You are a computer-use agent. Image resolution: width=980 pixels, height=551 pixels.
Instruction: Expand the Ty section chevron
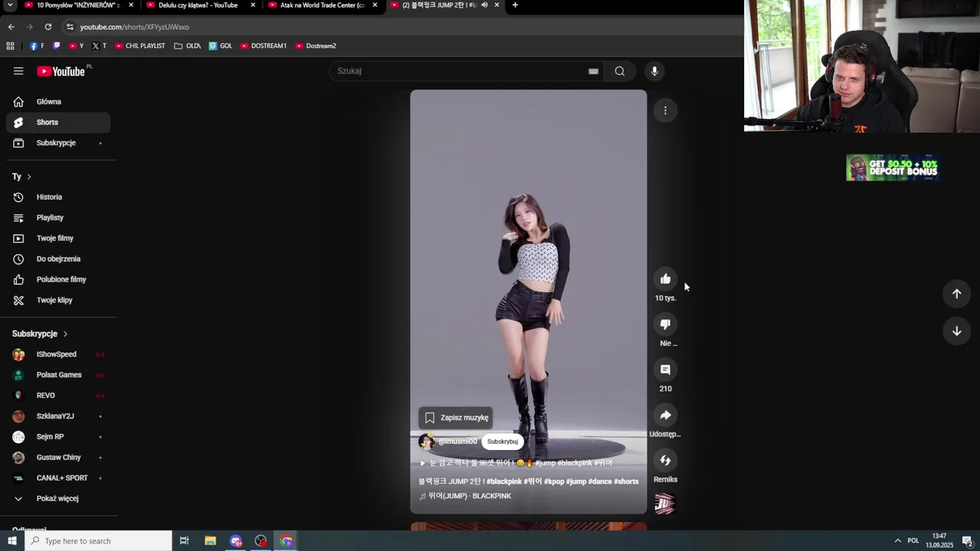tap(29, 177)
